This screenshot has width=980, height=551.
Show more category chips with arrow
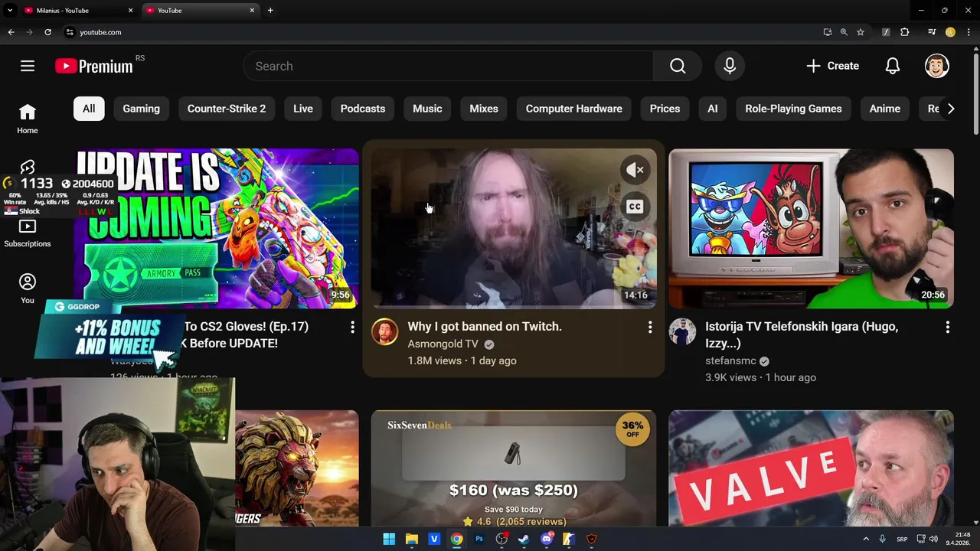click(x=951, y=109)
